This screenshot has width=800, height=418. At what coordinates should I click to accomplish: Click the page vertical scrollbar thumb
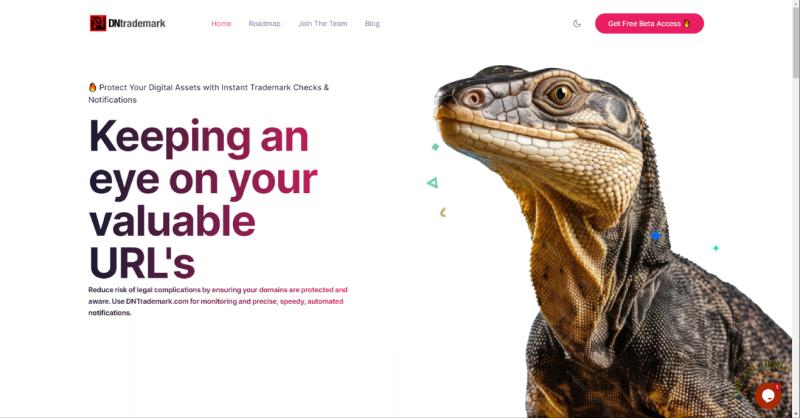(x=795, y=42)
